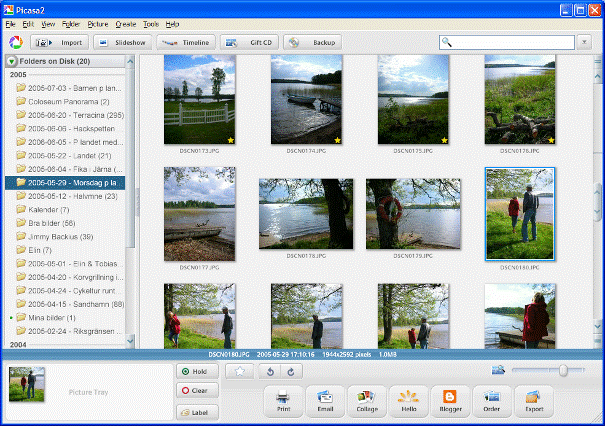Toggle star on the selected photo
The height and width of the screenshot is (426, 605).
click(240, 371)
